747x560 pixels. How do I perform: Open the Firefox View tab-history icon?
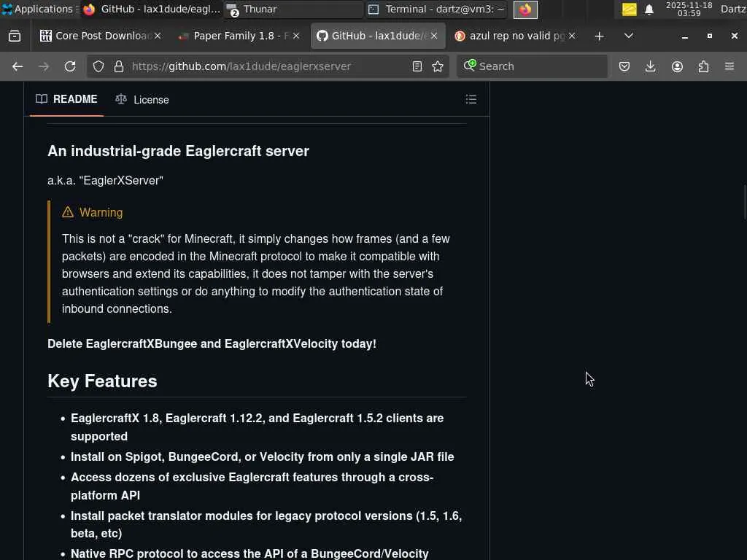[x=15, y=36]
